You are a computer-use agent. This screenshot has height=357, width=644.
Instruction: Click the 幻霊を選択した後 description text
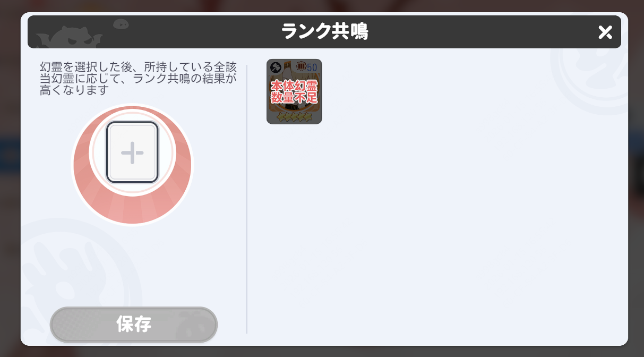tap(138, 79)
